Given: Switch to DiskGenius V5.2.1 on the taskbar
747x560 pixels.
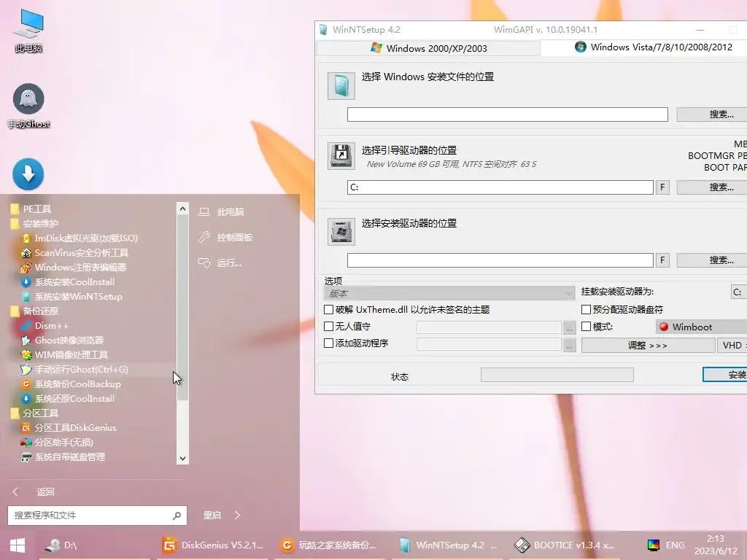Looking at the screenshot, I should pyautogui.click(x=212, y=545).
